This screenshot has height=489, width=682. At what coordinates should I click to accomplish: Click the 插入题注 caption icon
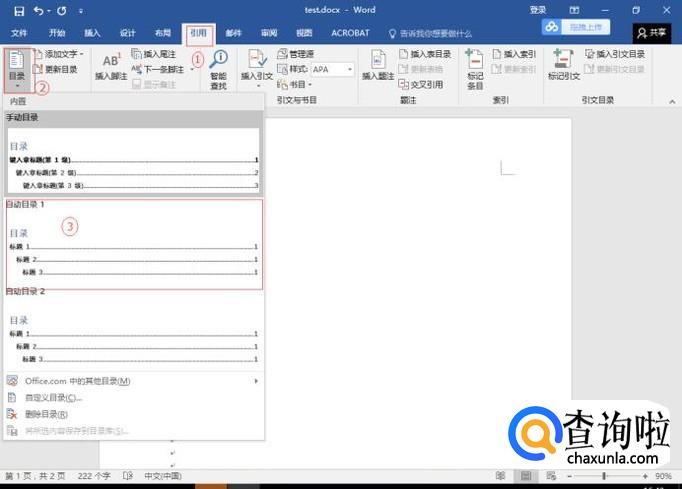(x=378, y=66)
